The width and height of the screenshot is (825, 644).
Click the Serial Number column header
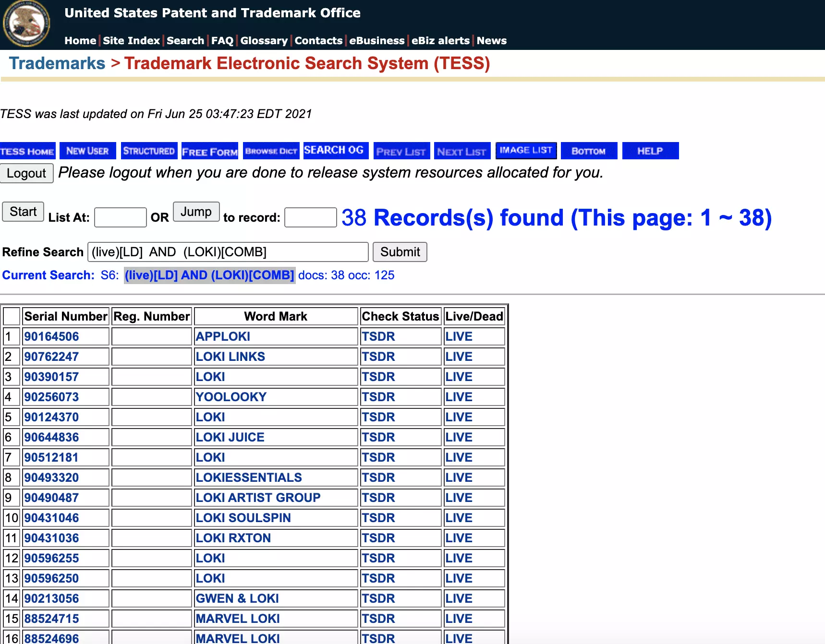click(x=66, y=316)
